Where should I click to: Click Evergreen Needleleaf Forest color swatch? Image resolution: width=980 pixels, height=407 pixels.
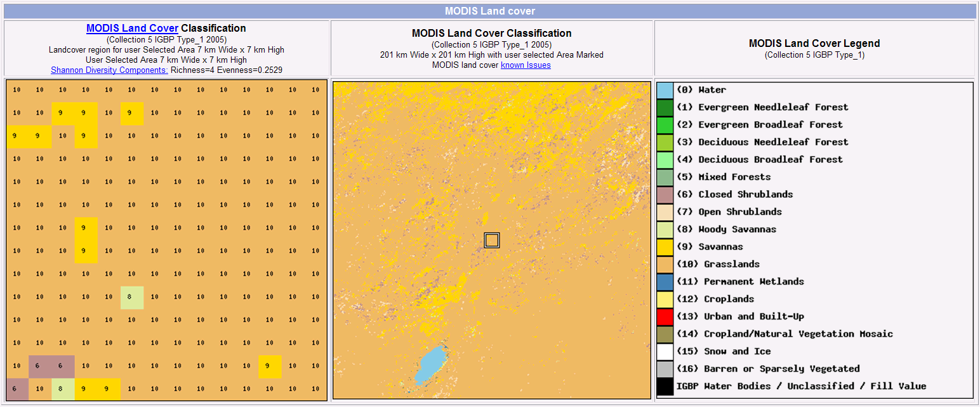[x=665, y=108]
